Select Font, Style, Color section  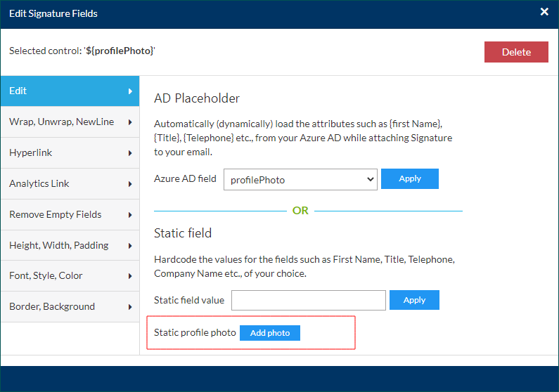pyautogui.click(x=70, y=275)
